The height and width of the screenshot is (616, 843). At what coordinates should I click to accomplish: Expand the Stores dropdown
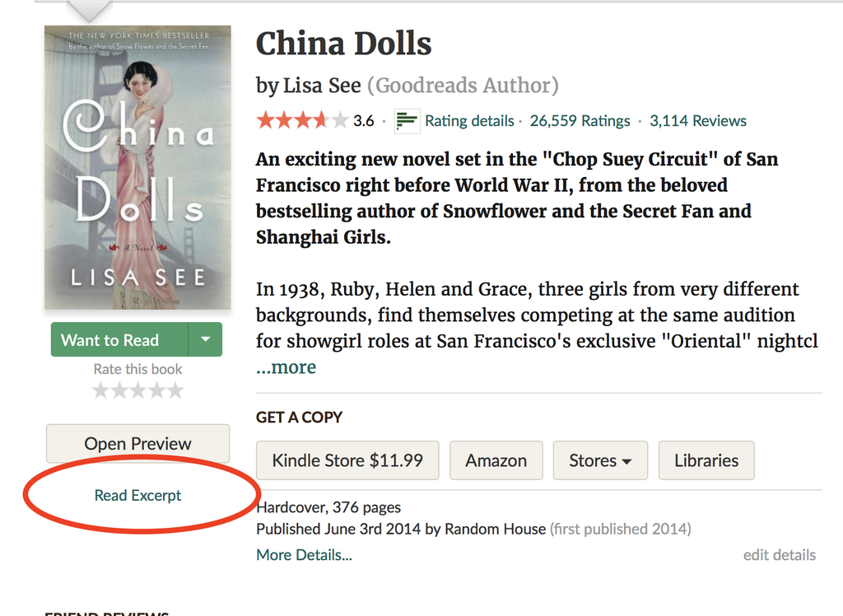coord(600,460)
